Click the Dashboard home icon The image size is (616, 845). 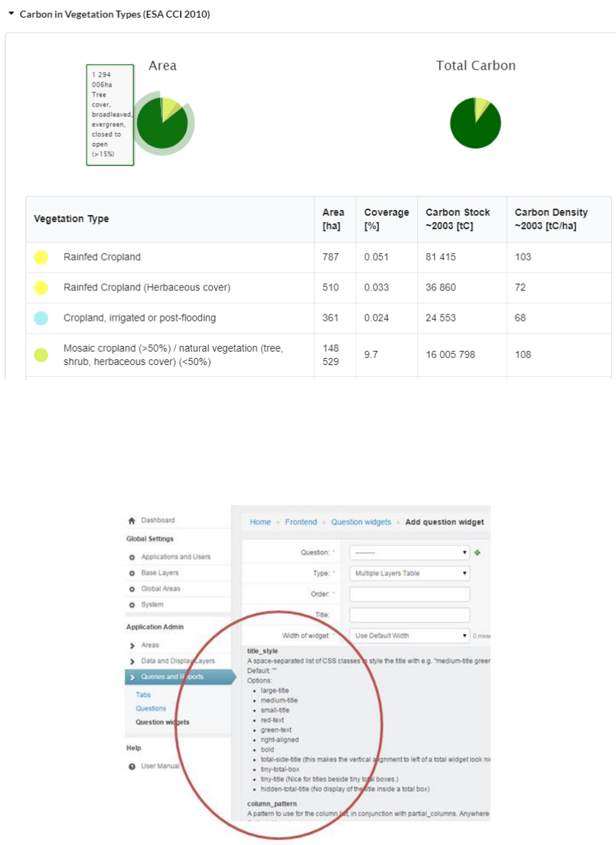[x=132, y=521]
